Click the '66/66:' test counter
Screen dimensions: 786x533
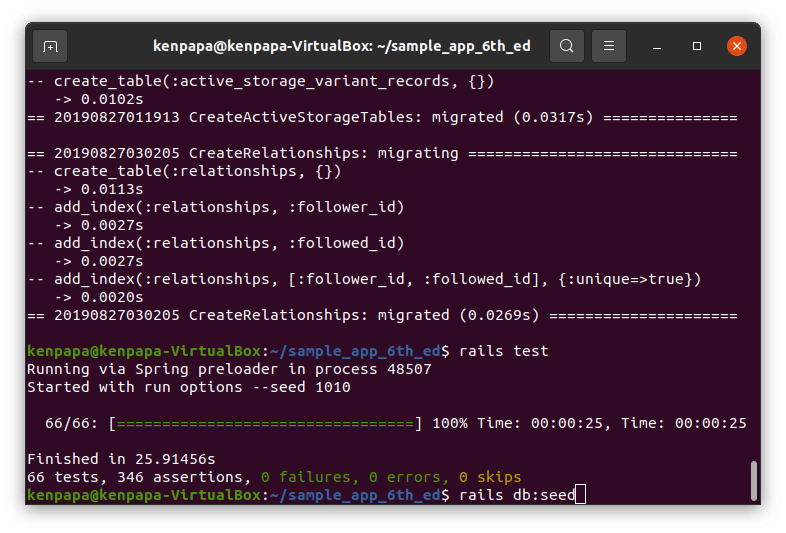71,423
